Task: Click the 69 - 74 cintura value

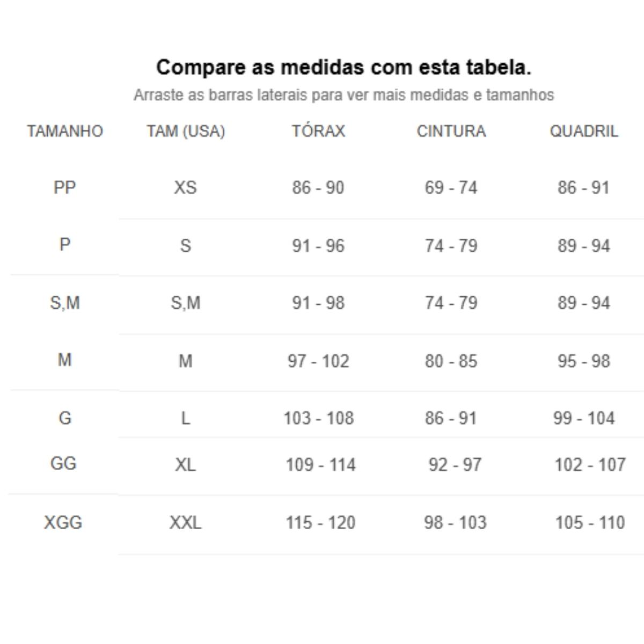Action: coord(451,187)
